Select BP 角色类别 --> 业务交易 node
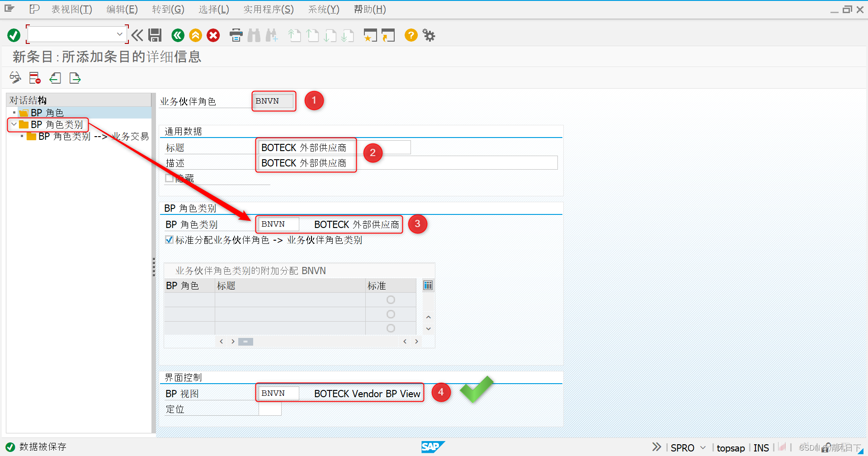The height and width of the screenshot is (456, 868). tap(93, 136)
